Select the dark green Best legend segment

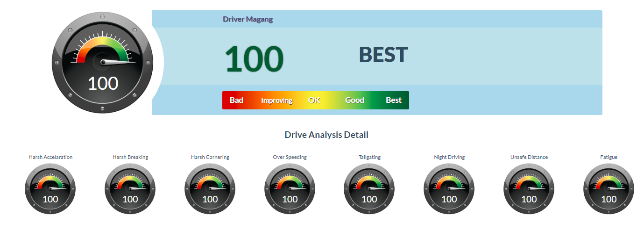point(394,100)
